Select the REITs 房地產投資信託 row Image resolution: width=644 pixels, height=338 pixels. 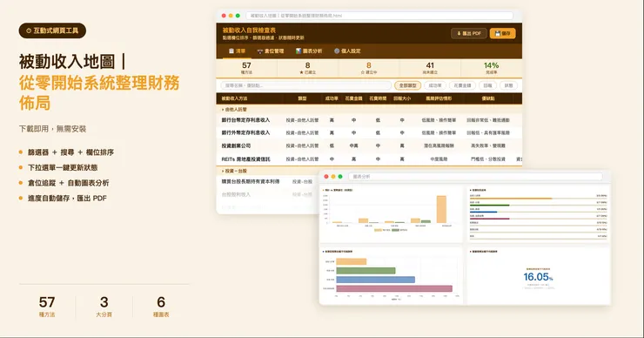[369, 159]
